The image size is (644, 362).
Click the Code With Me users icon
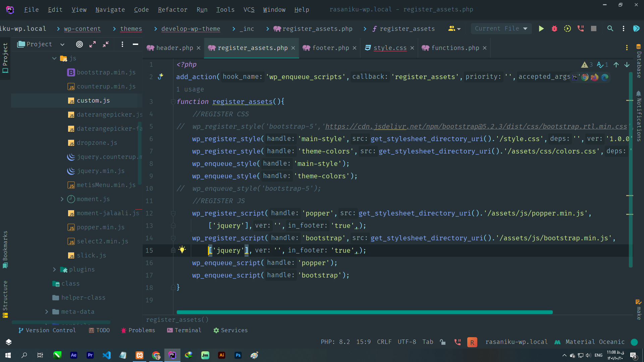point(454,29)
